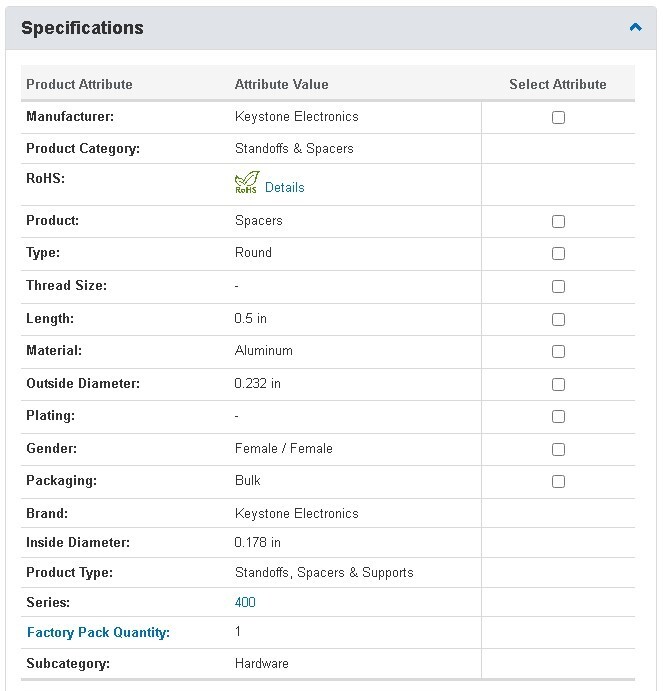Click the Product Attribute column header
The height and width of the screenshot is (691, 663).
click(x=79, y=84)
